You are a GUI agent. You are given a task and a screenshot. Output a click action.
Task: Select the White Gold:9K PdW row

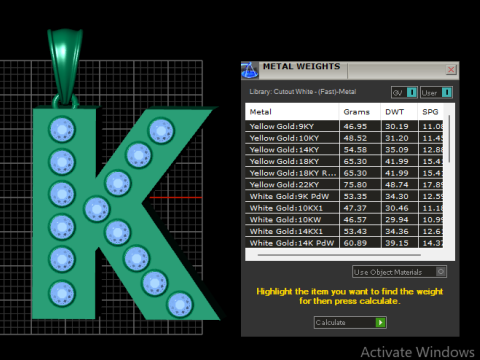[344, 196]
